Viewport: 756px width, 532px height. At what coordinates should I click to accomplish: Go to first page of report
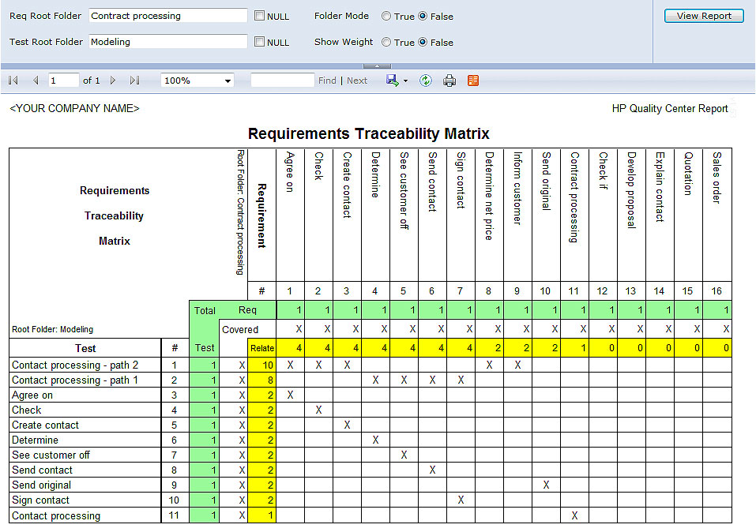coord(13,81)
